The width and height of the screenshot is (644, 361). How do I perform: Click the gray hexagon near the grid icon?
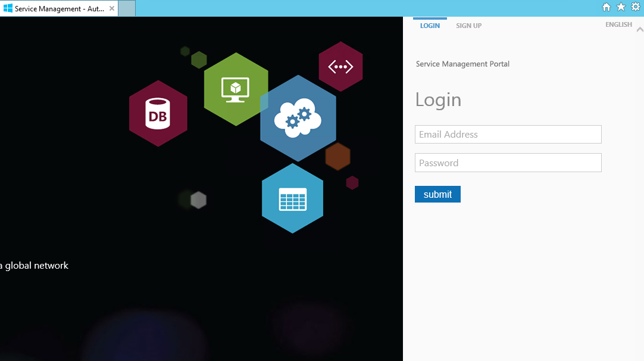[197, 200]
